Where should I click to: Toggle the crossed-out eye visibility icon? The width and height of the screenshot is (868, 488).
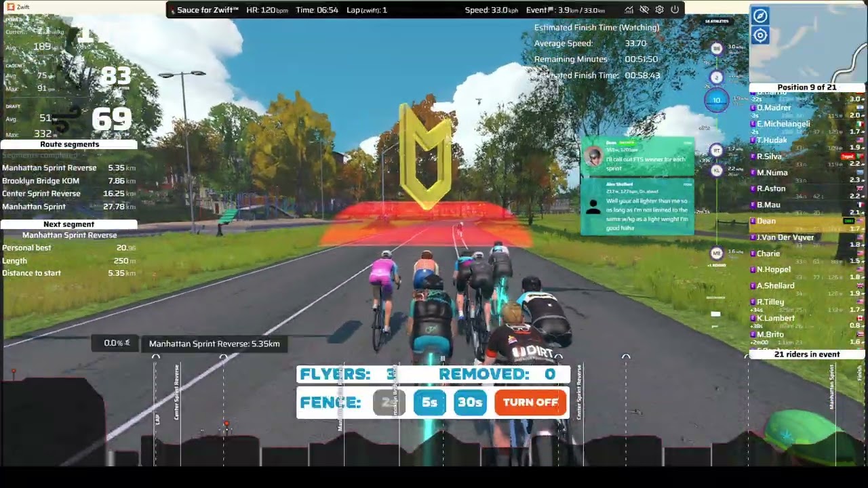644,10
